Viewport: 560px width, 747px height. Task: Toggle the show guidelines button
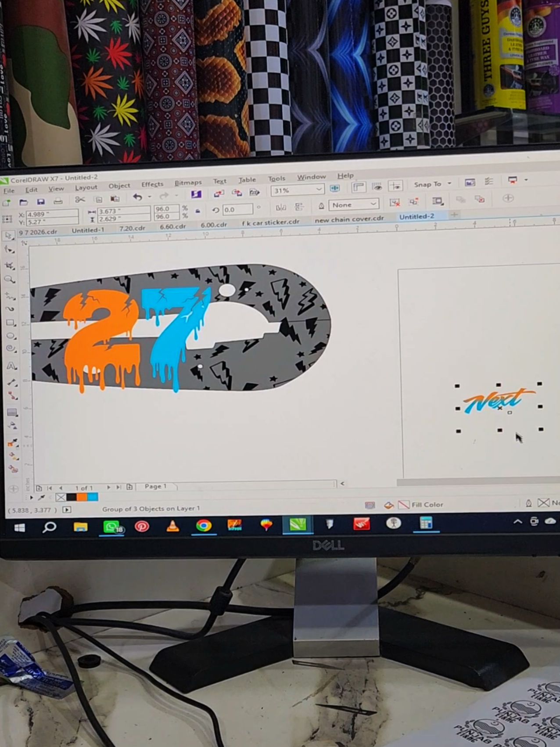[395, 186]
